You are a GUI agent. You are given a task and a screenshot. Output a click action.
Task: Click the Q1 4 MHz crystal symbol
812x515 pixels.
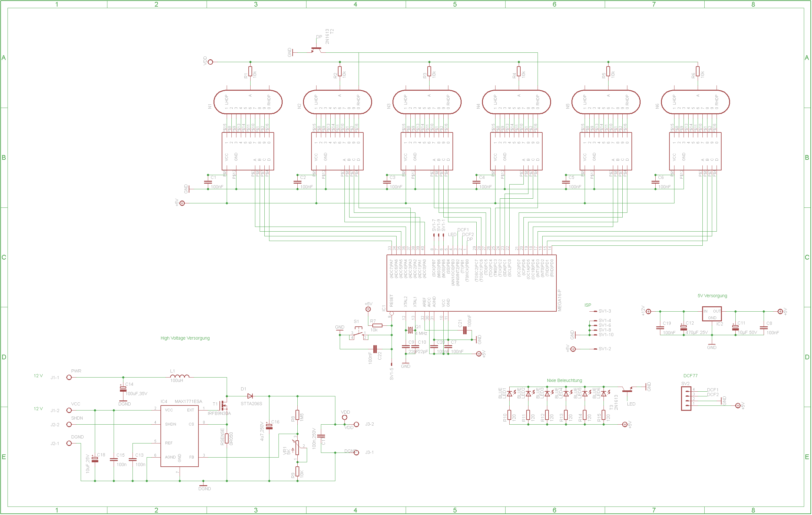(x=410, y=330)
